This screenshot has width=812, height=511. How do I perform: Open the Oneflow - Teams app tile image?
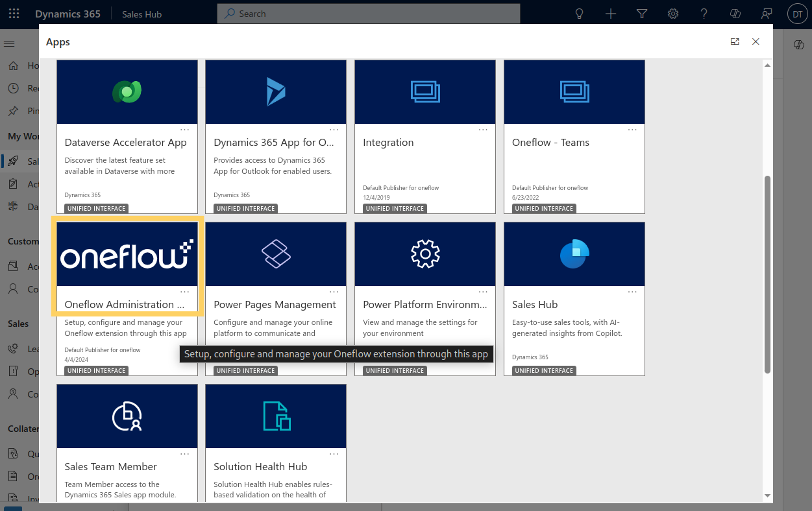tap(574, 92)
